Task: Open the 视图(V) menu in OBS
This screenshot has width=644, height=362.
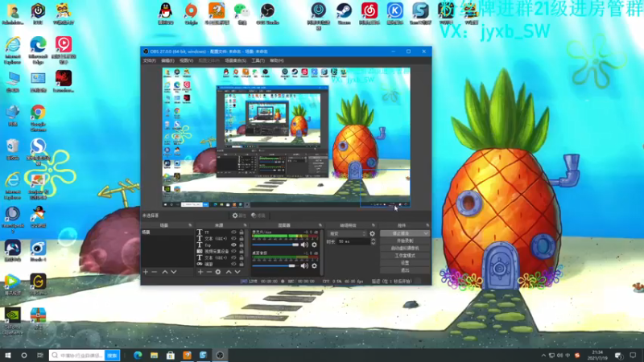Action: click(186, 60)
